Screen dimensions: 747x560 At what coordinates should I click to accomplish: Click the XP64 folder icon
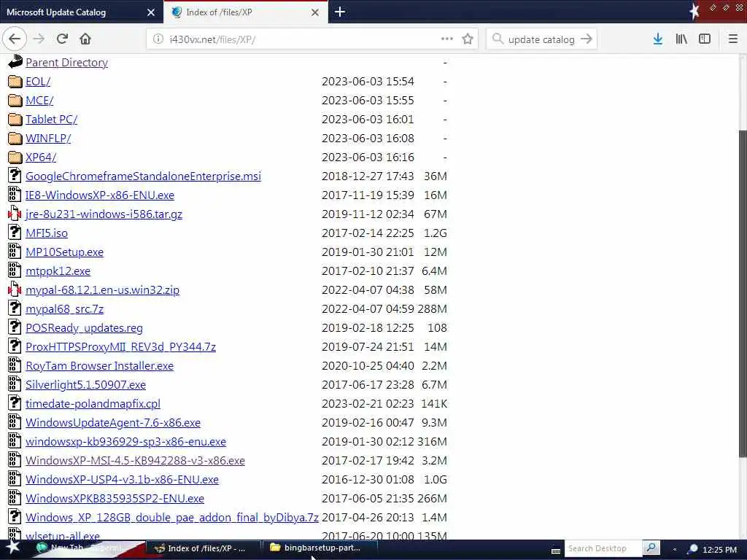click(x=15, y=157)
